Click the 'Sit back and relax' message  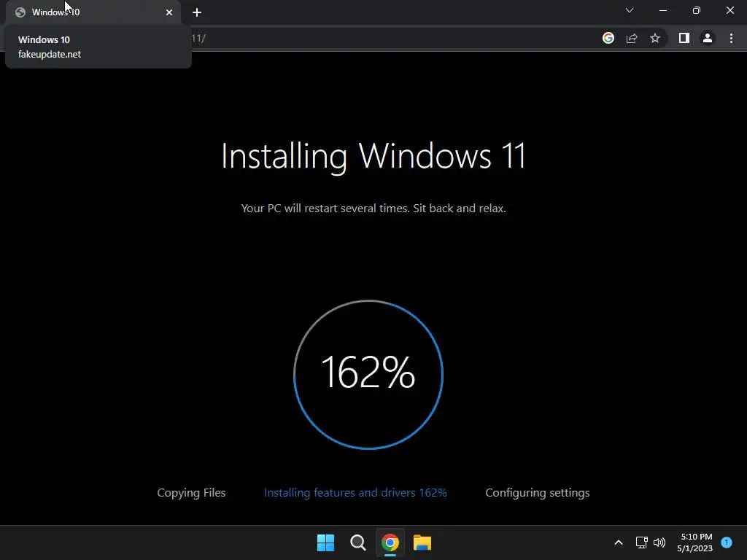pyautogui.click(x=460, y=208)
